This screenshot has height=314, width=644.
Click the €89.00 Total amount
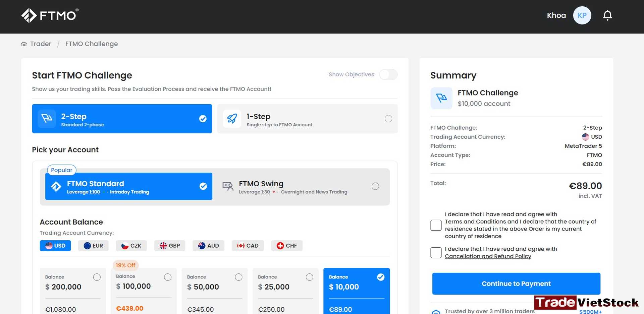pyautogui.click(x=585, y=186)
